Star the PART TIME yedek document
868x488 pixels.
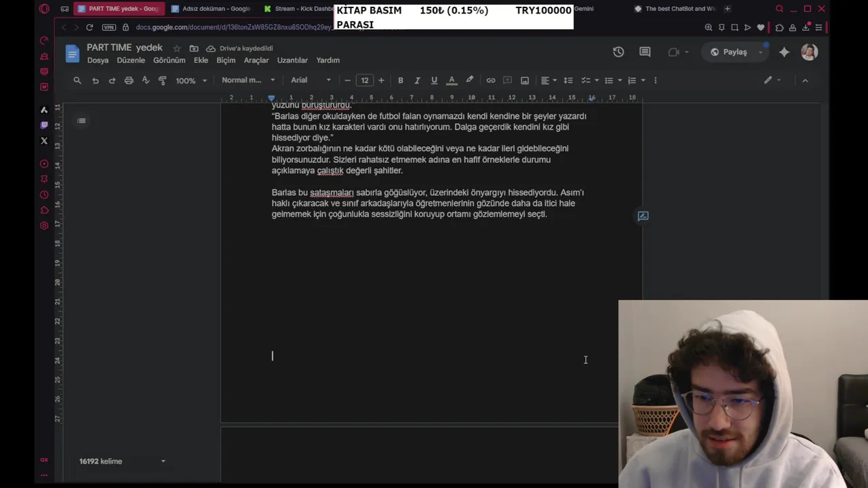pyautogui.click(x=177, y=48)
